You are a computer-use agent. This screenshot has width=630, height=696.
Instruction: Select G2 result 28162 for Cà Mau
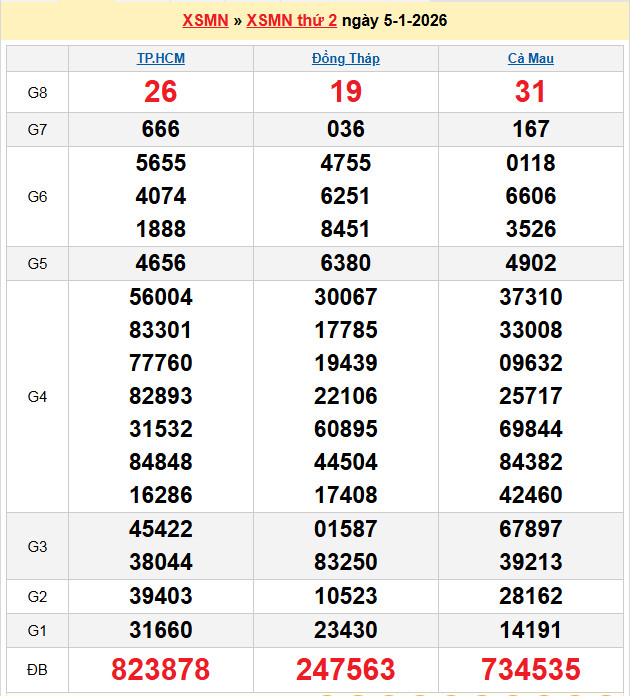coord(530,597)
